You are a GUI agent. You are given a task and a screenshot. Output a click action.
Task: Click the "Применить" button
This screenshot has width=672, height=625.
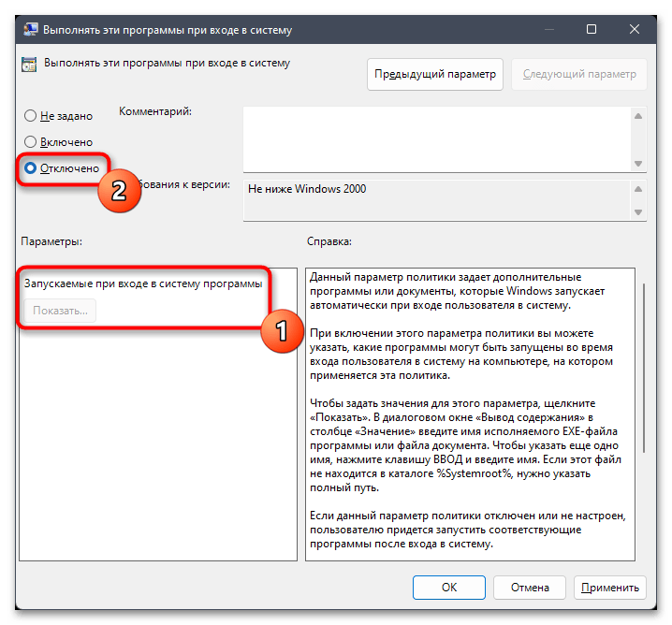pos(609,588)
